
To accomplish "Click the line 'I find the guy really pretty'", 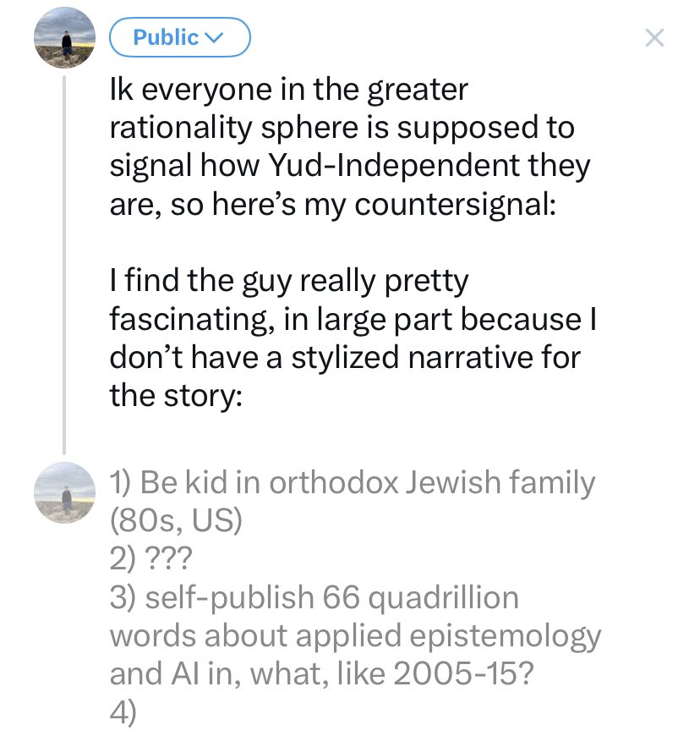I will click(x=289, y=282).
